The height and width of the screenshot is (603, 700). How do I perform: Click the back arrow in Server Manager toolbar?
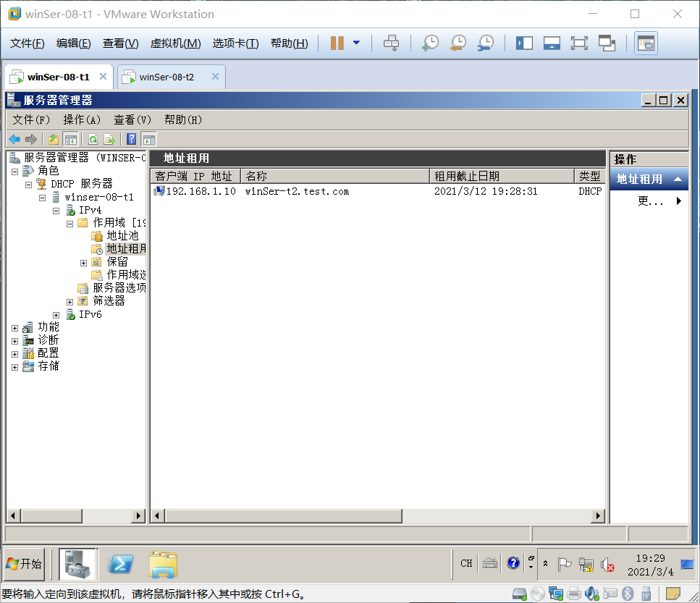coord(14,139)
